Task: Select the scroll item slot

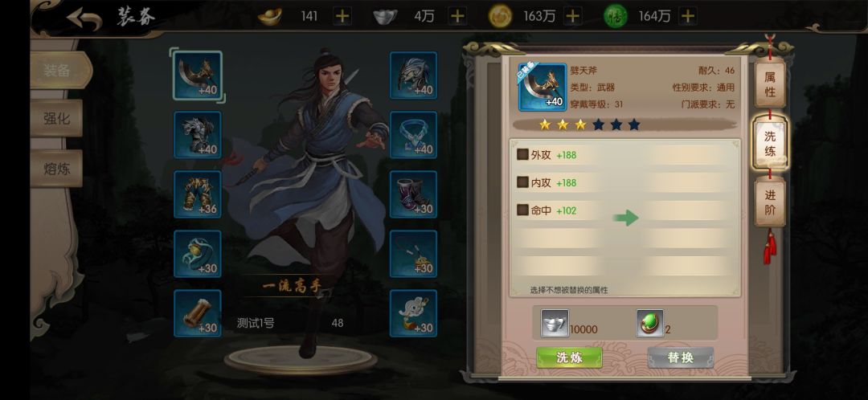Action: tap(198, 313)
